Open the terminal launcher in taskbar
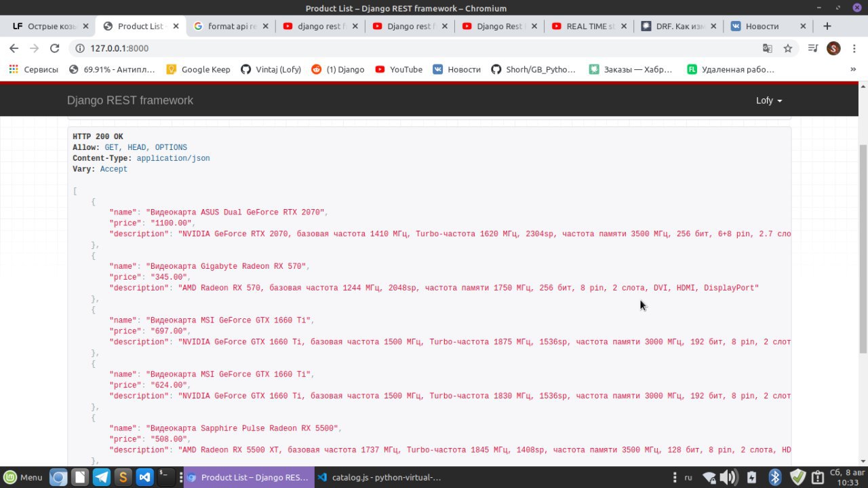The width and height of the screenshot is (868, 488). tap(165, 477)
